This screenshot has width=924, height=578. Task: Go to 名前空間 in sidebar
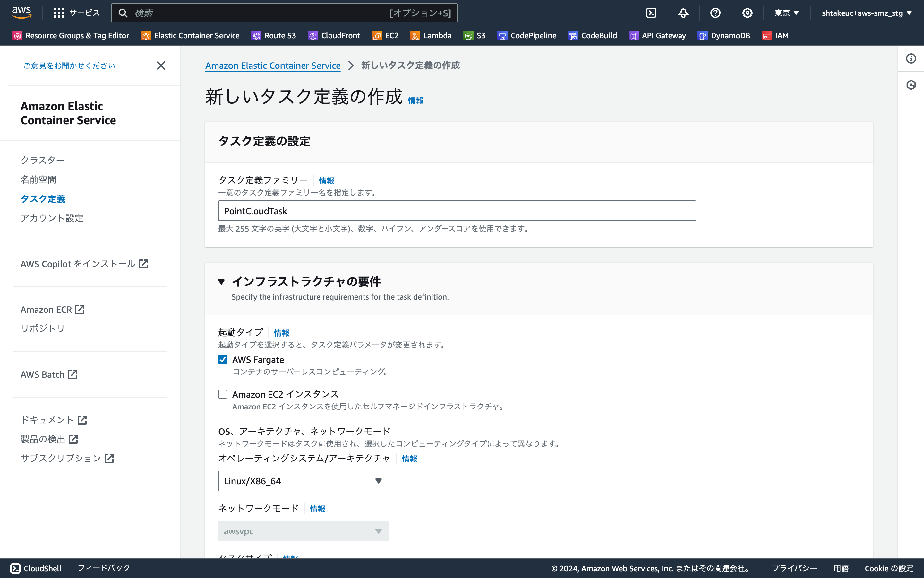(x=38, y=179)
